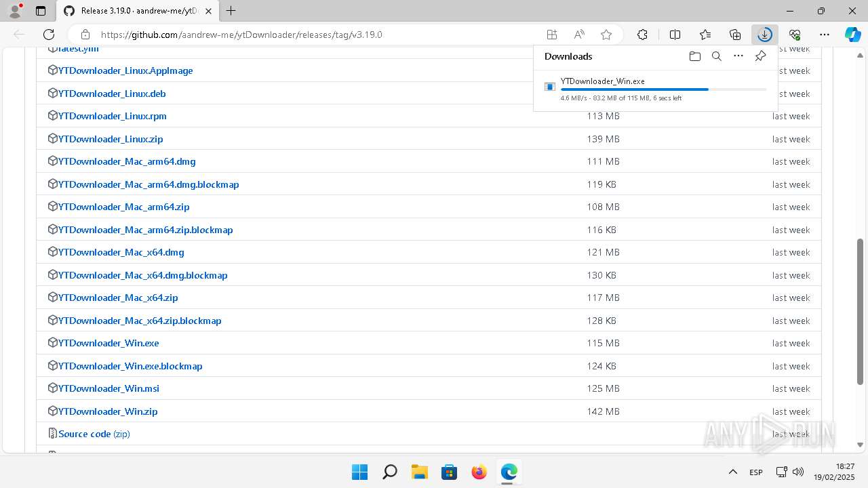This screenshot has width=868, height=488.
Task: Click YTDownloader_Win.exe name in Downloads panel
Action: tap(603, 81)
